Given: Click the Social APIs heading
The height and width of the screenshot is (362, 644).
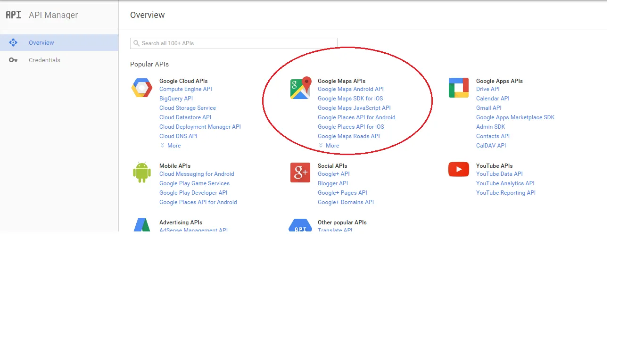Looking at the screenshot, I should click(332, 166).
